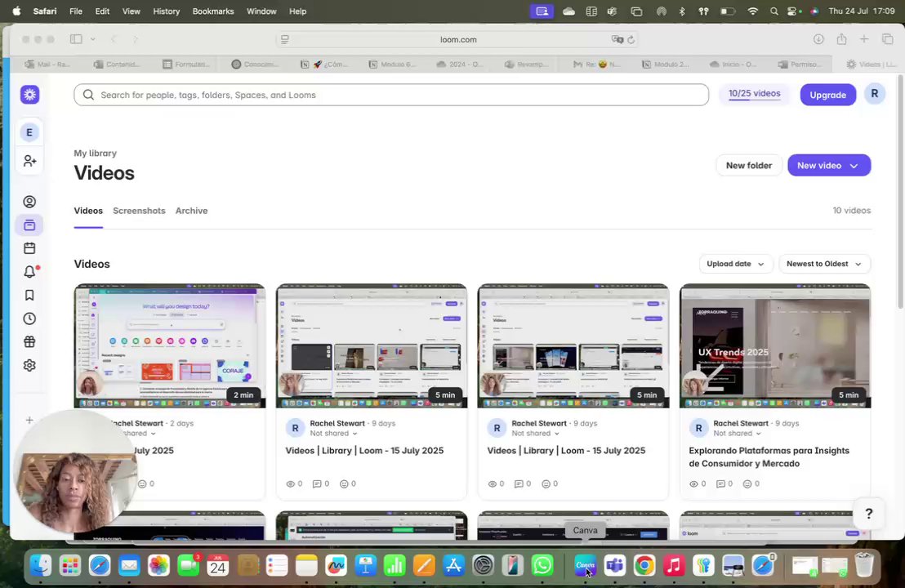Click the invite people icon in sidebar

coord(30,161)
